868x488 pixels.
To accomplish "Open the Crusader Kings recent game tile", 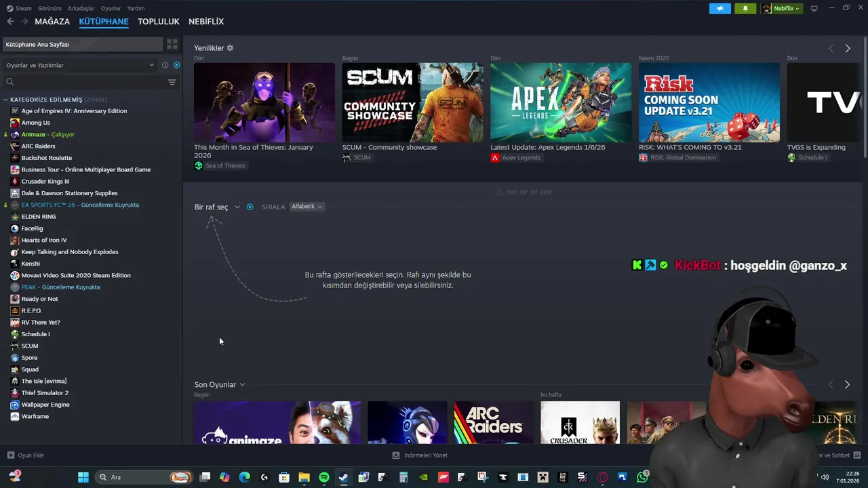I will 580,423.
